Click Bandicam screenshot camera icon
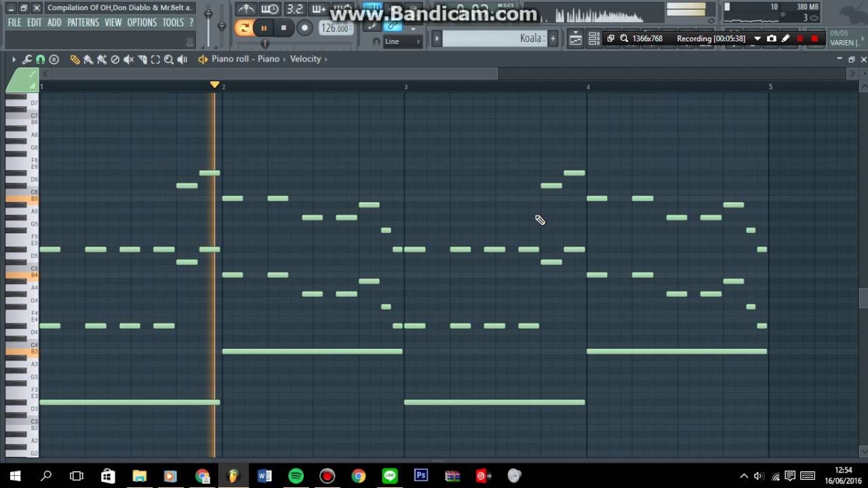Viewport: 868px width, 488px height. [x=771, y=39]
